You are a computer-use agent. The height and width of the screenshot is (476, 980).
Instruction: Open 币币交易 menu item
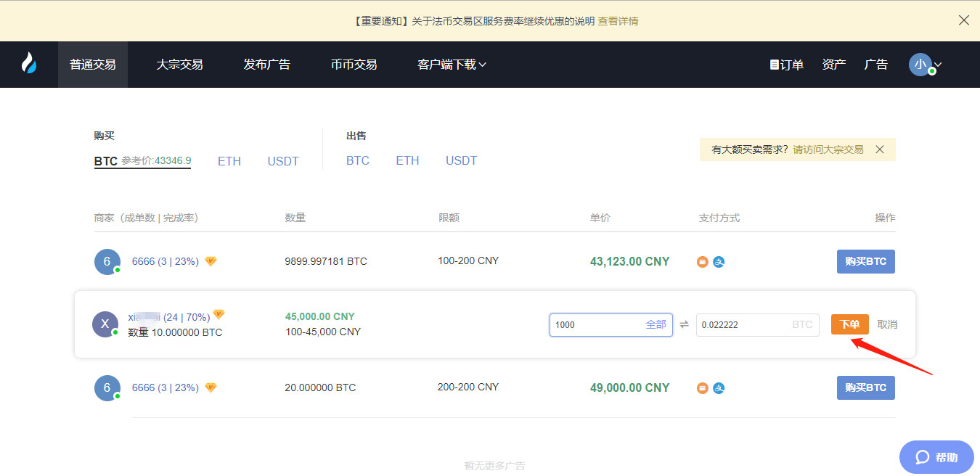click(x=354, y=65)
